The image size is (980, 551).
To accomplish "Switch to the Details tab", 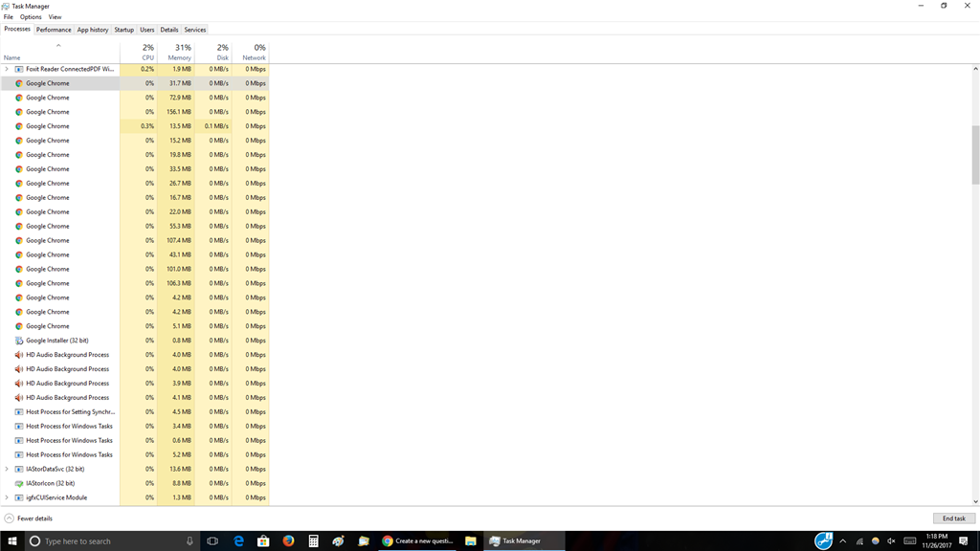I will coord(169,30).
